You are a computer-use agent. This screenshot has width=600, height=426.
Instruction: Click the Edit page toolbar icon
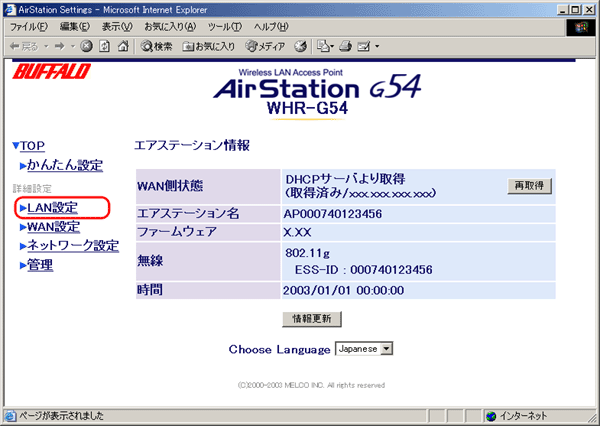coord(364,47)
